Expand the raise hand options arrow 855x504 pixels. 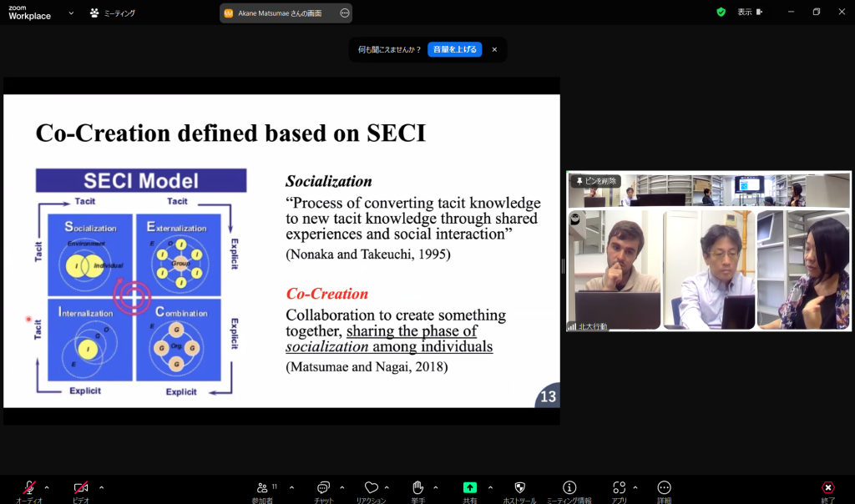[x=436, y=487]
